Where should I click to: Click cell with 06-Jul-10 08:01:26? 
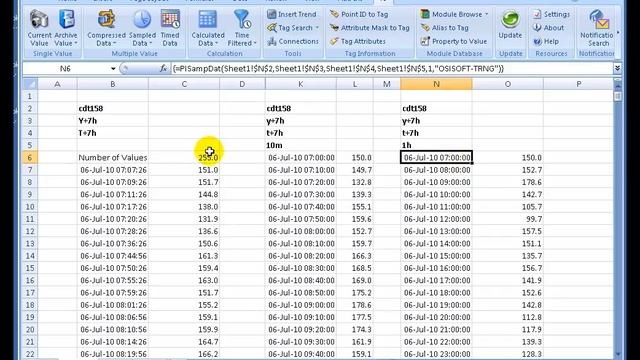click(113, 305)
